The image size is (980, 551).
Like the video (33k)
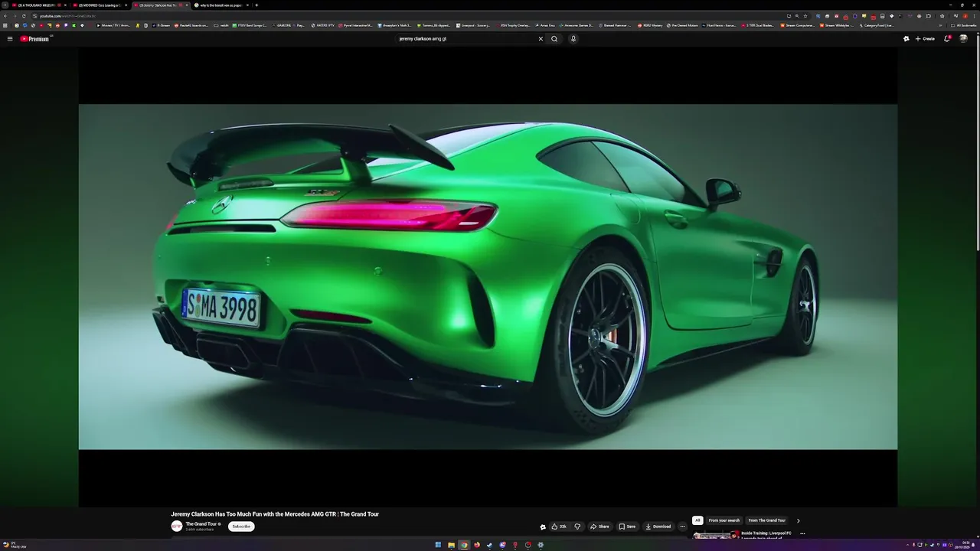(x=559, y=527)
